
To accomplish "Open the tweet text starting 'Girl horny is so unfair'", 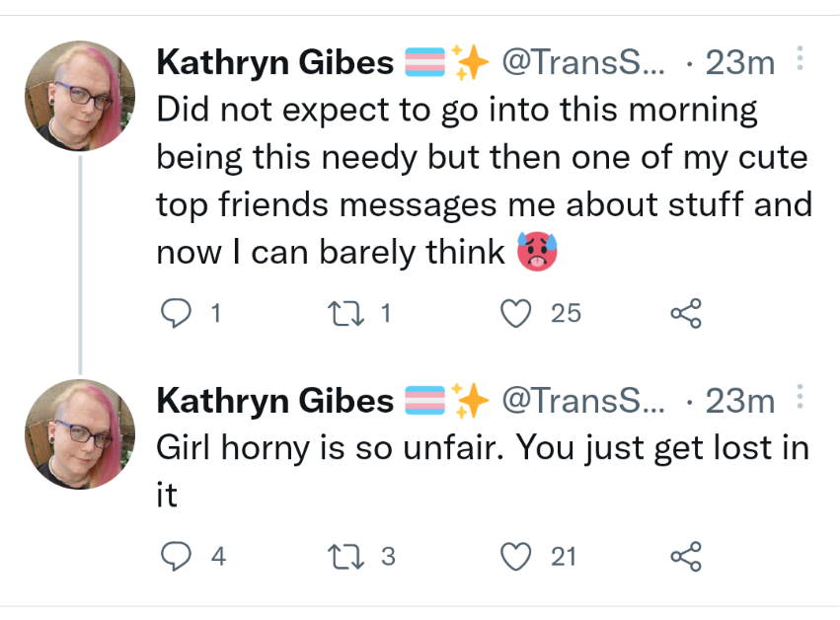I will click(483, 471).
